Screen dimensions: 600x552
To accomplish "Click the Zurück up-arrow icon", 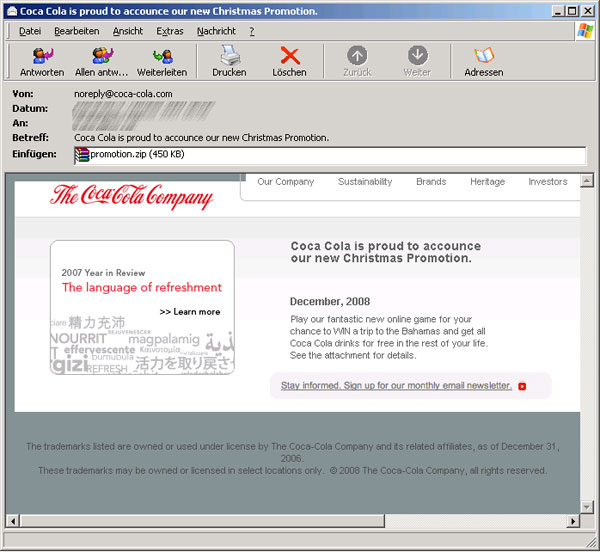I will (x=357, y=55).
